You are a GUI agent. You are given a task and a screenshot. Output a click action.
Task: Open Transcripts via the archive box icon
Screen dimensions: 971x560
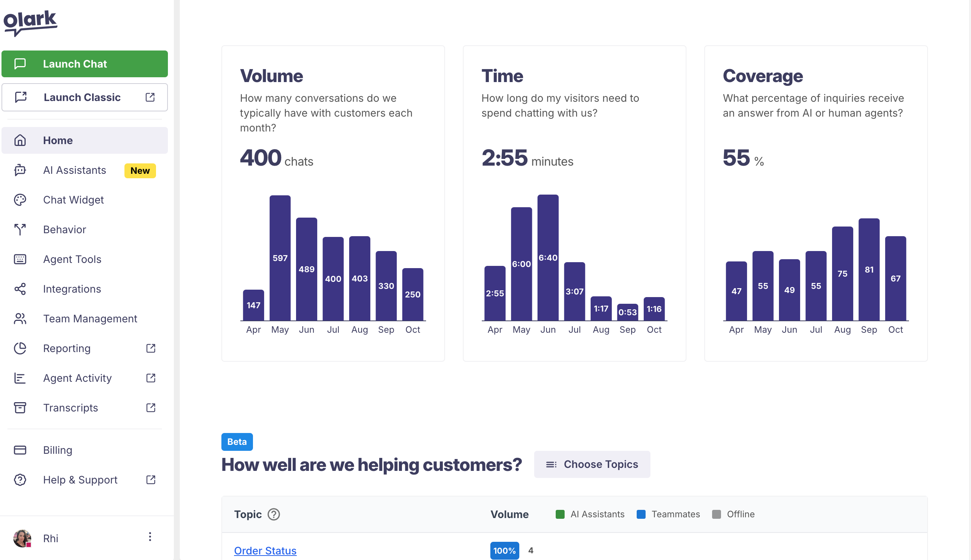[x=20, y=408]
